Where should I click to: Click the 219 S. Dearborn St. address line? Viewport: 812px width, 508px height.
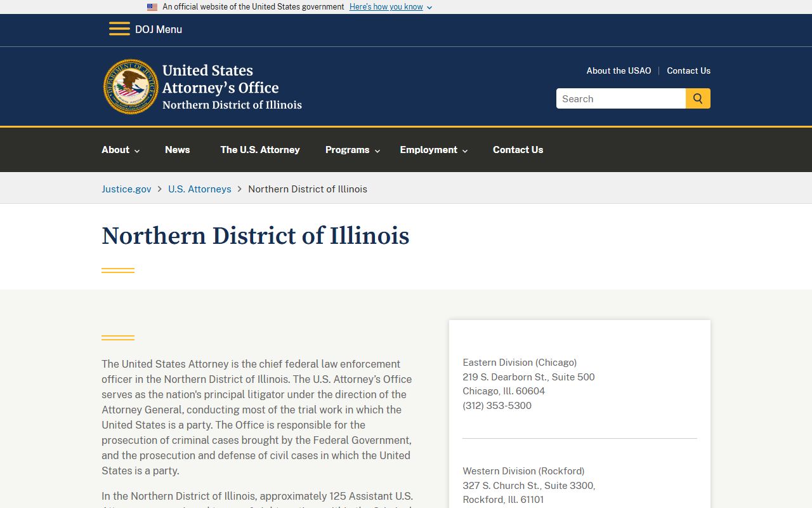tap(528, 377)
